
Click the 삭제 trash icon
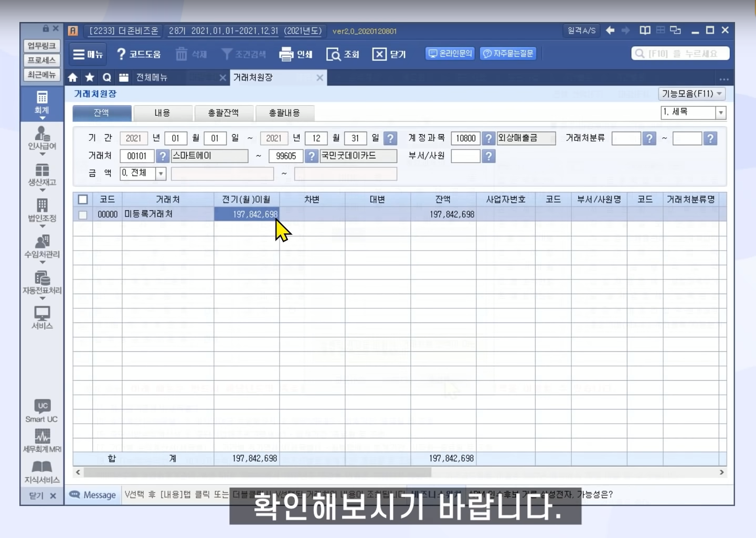tap(191, 54)
